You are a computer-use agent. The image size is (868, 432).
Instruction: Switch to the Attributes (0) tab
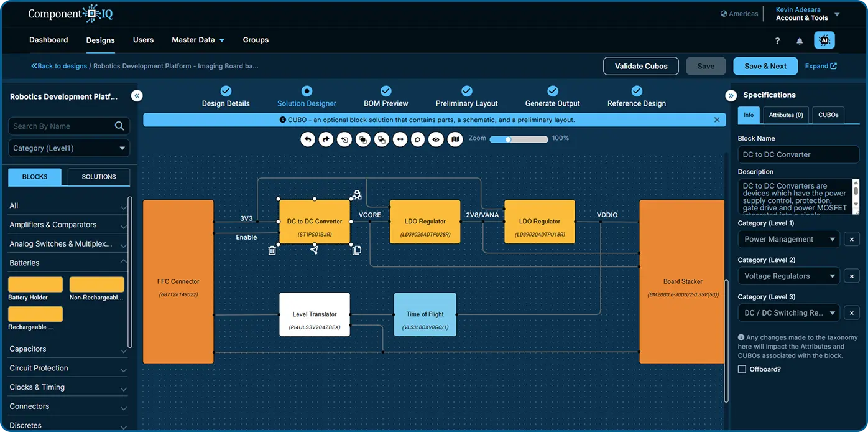786,115
